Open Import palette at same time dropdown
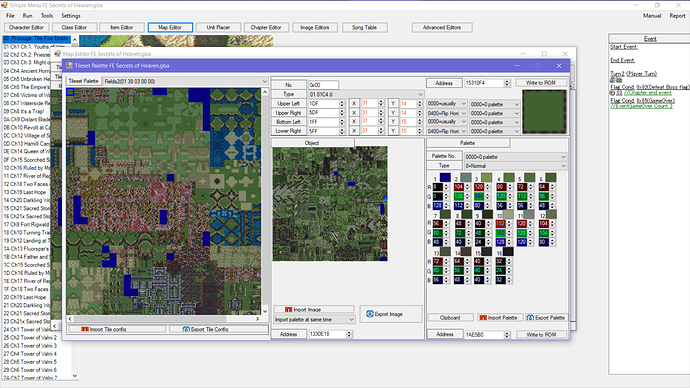This screenshot has height=388, width=690. pos(314,319)
